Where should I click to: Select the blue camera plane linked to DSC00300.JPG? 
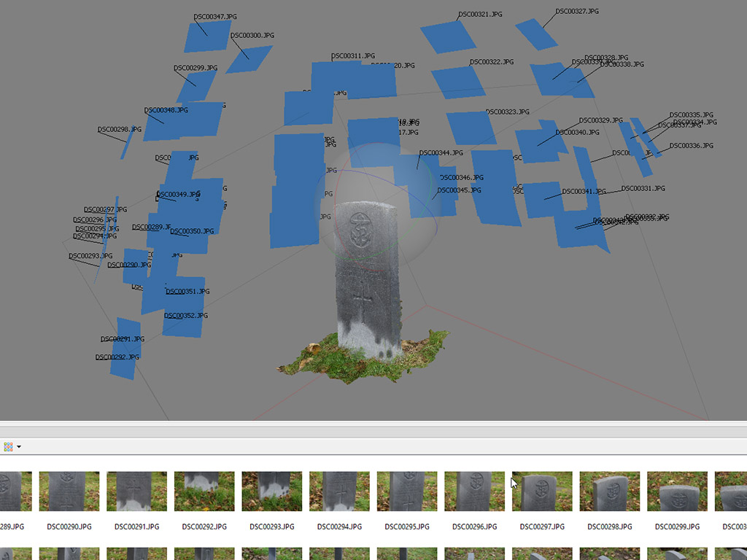pos(249,59)
